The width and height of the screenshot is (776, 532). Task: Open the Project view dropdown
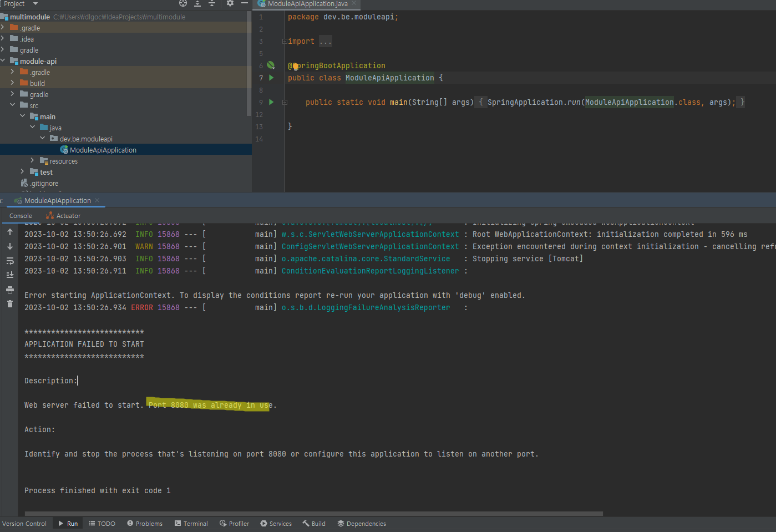tap(35, 4)
